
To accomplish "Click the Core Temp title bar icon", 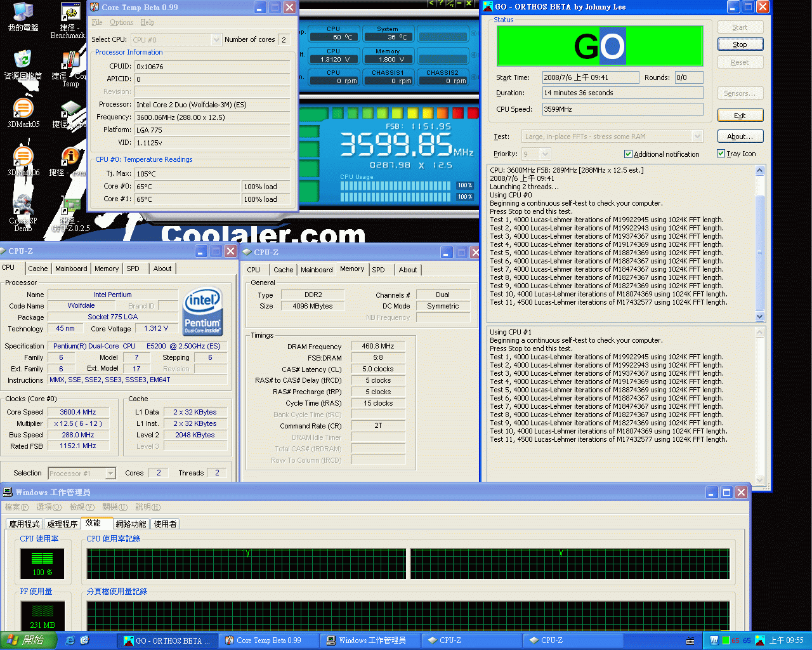I will coord(95,7).
